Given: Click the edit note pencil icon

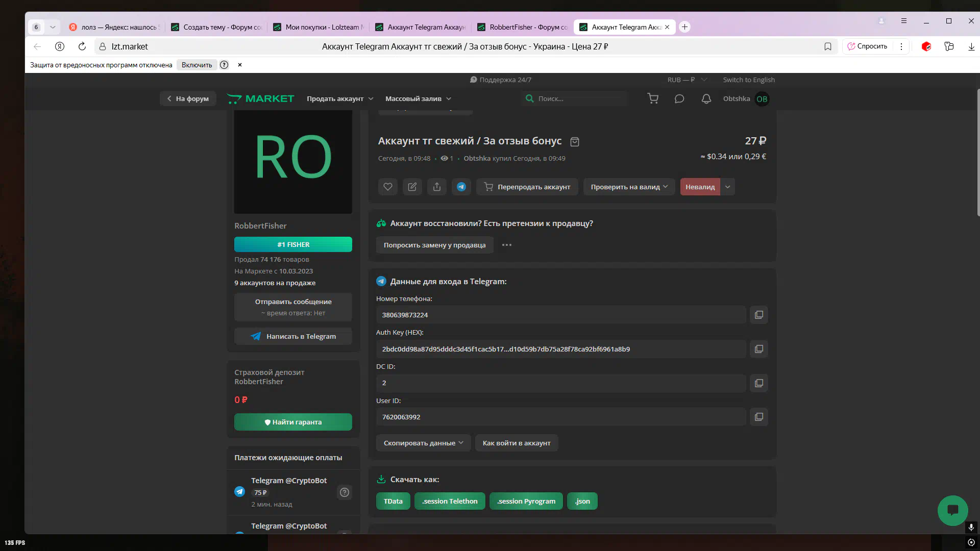Looking at the screenshot, I should click(412, 187).
